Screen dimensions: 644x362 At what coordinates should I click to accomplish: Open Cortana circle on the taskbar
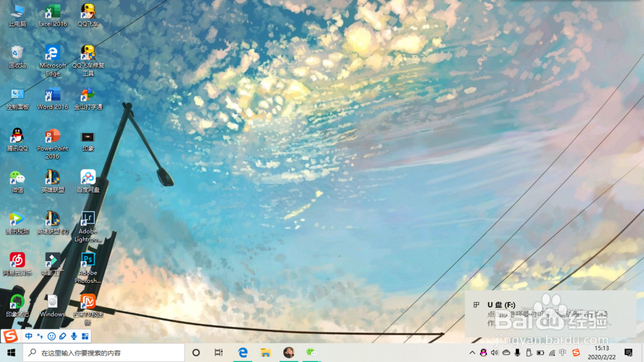196,352
